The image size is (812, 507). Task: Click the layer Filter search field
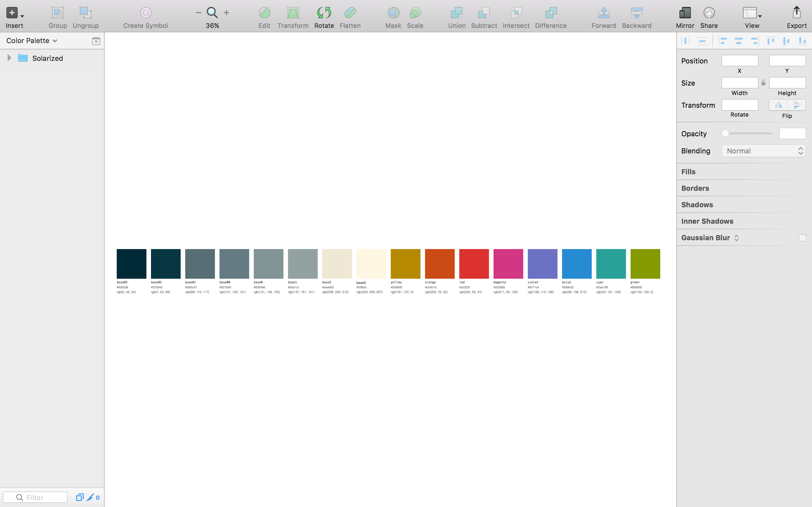[40, 497]
